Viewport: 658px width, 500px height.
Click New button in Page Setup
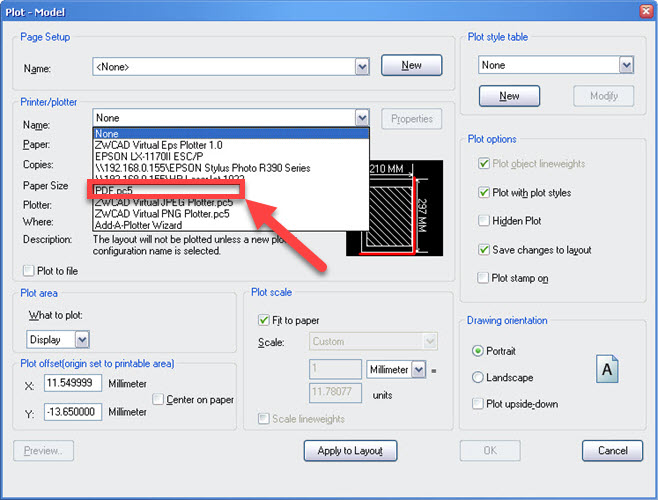(x=411, y=66)
